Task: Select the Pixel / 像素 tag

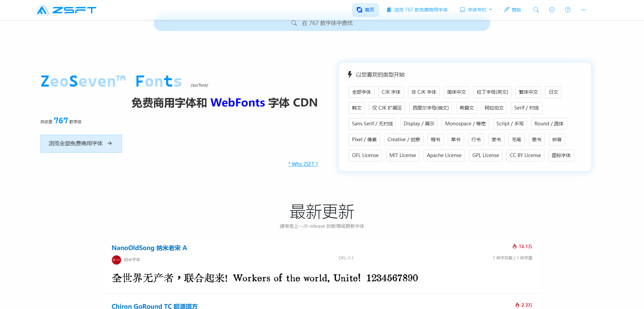Action: [x=364, y=140]
